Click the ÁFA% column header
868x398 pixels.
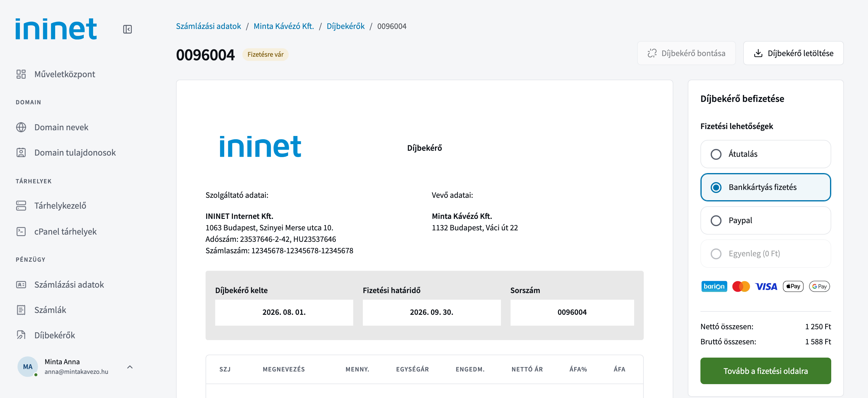[x=578, y=369]
